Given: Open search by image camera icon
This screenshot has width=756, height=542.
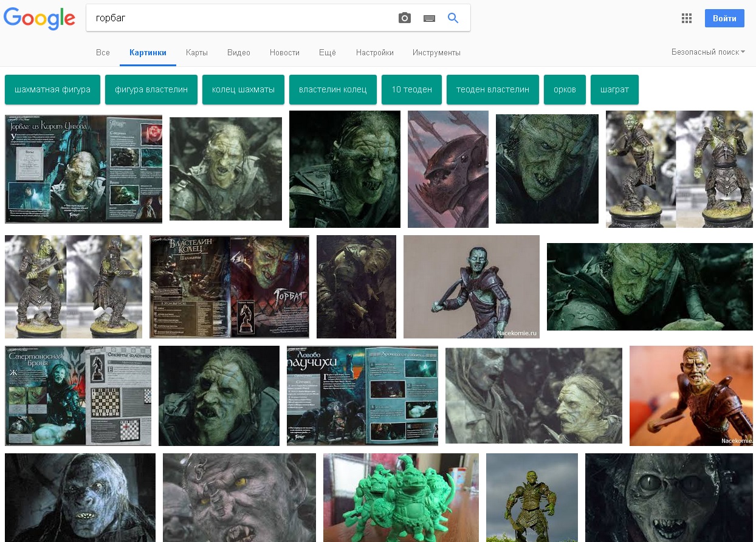Looking at the screenshot, I should 405,18.
